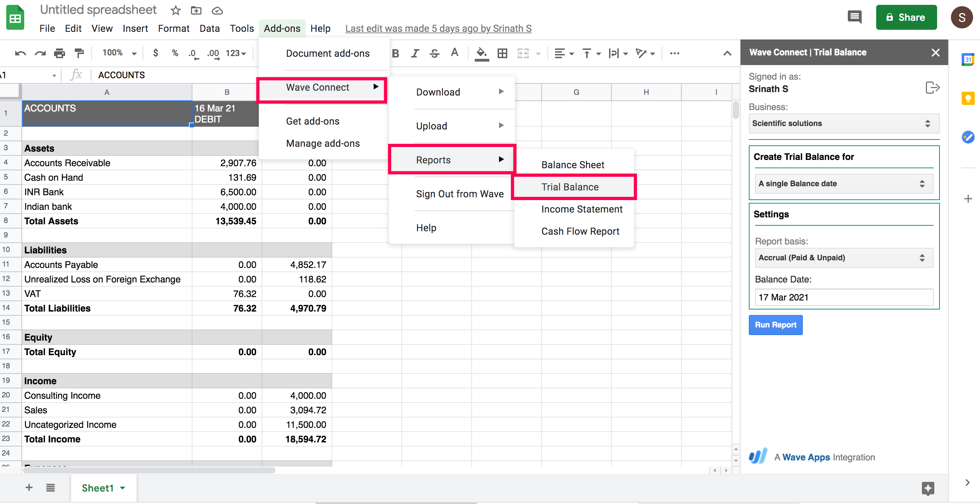Open the fill color picker
Viewport: 980px width, 504px height.
481,53
